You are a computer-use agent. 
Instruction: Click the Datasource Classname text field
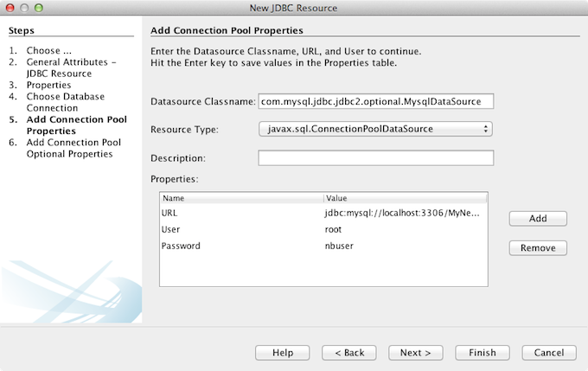(375, 101)
